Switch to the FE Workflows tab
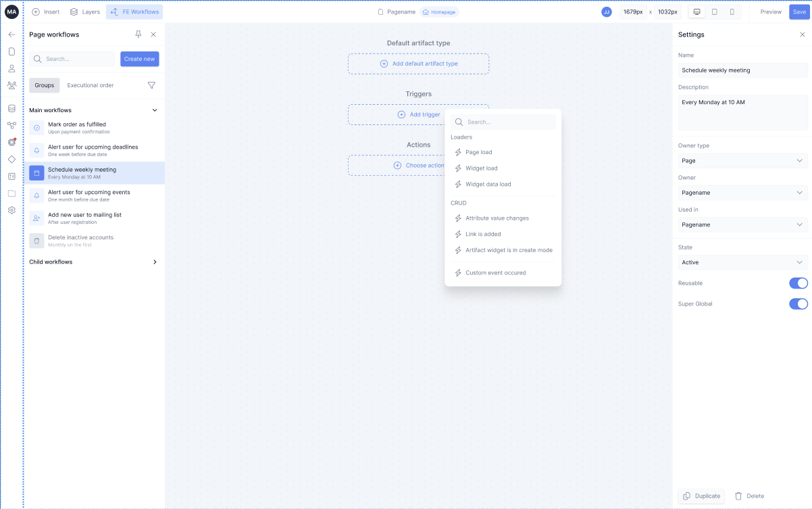This screenshot has width=812, height=509. (x=134, y=11)
